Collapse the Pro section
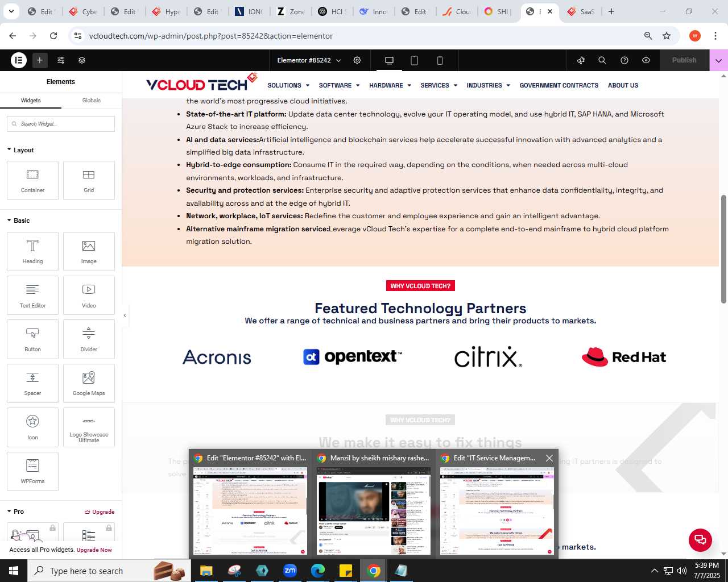The width and height of the screenshot is (728, 582). pyautogui.click(x=16, y=512)
